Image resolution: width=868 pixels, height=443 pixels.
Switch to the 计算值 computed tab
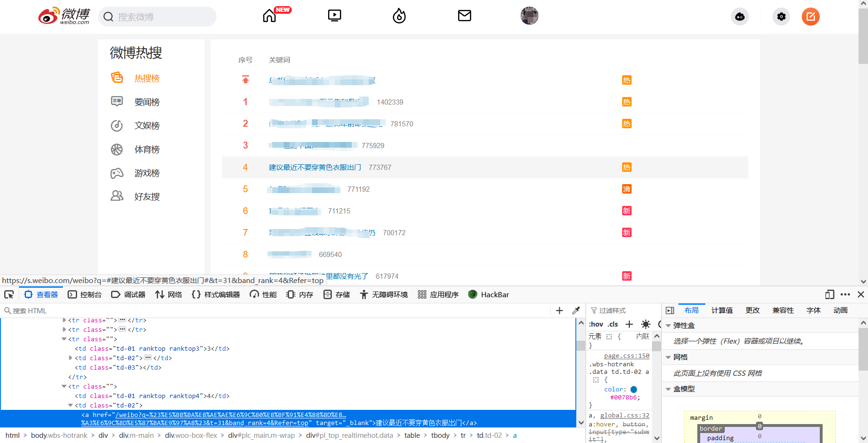[x=722, y=310]
